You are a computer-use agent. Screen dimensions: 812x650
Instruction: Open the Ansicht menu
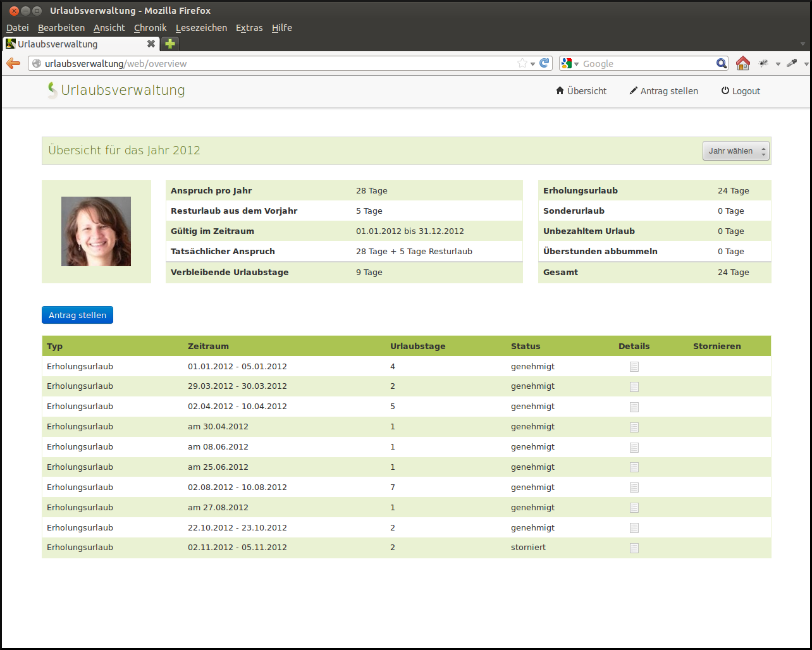click(109, 28)
